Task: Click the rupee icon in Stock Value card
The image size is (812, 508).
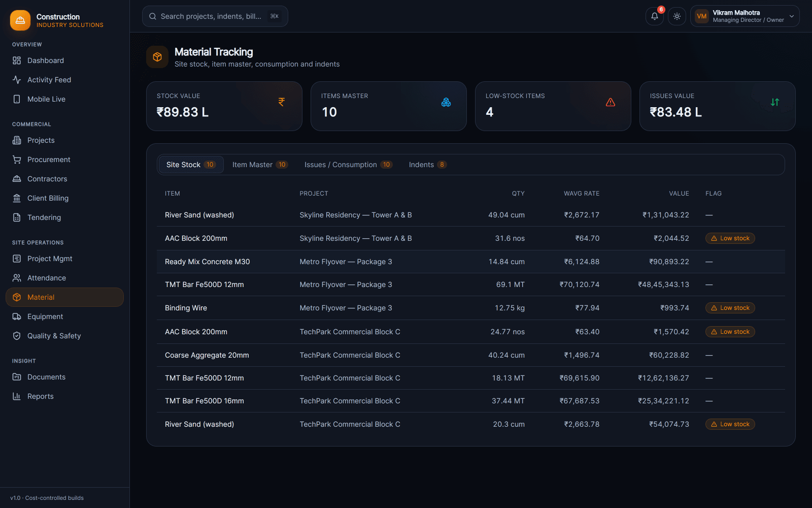Action: pyautogui.click(x=282, y=102)
